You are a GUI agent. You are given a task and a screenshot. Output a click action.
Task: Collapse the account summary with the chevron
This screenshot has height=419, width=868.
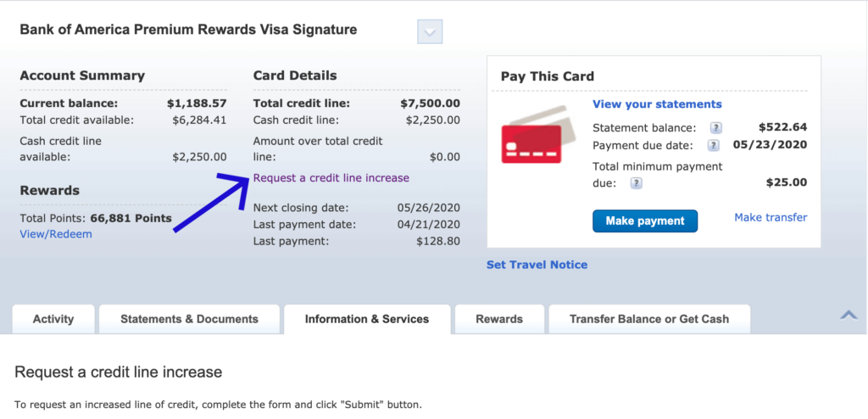pos(849,316)
